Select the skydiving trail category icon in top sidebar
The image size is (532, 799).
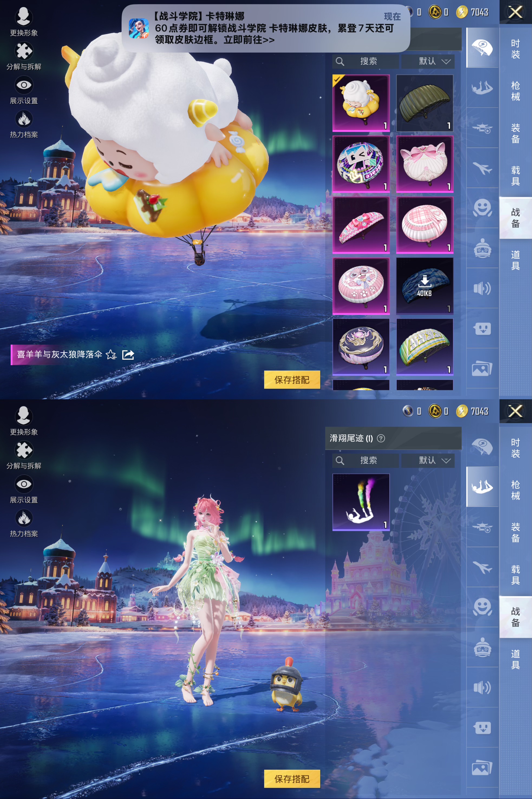click(482, 88)
